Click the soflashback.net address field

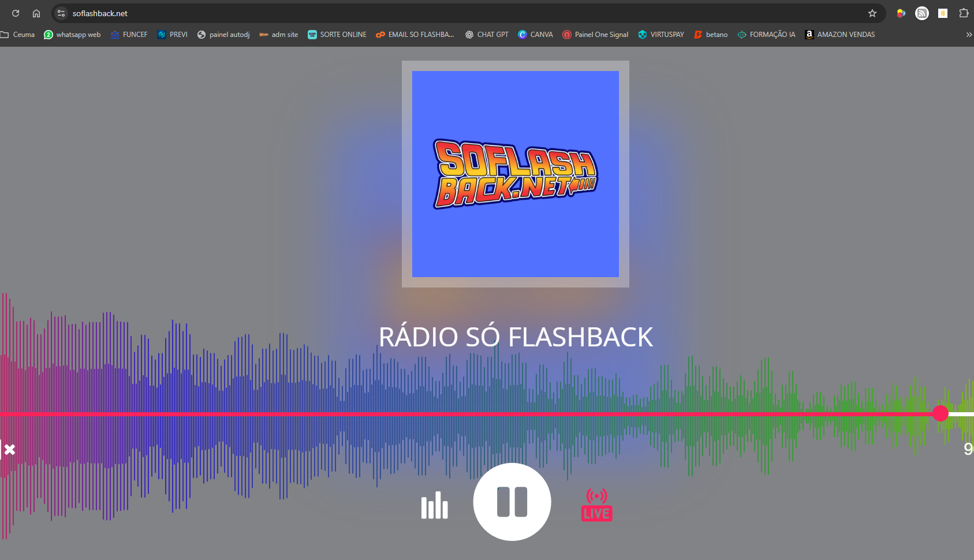tap(469, 13)
